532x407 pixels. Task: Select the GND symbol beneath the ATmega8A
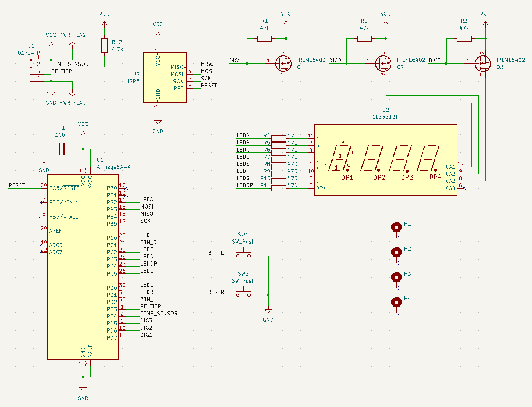click(83, 389)
